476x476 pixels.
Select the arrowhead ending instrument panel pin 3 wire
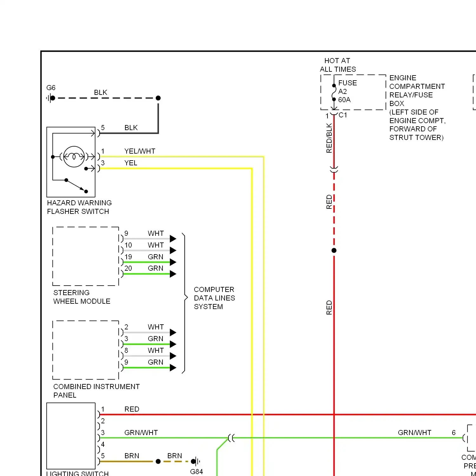click(x=173, y=344)
